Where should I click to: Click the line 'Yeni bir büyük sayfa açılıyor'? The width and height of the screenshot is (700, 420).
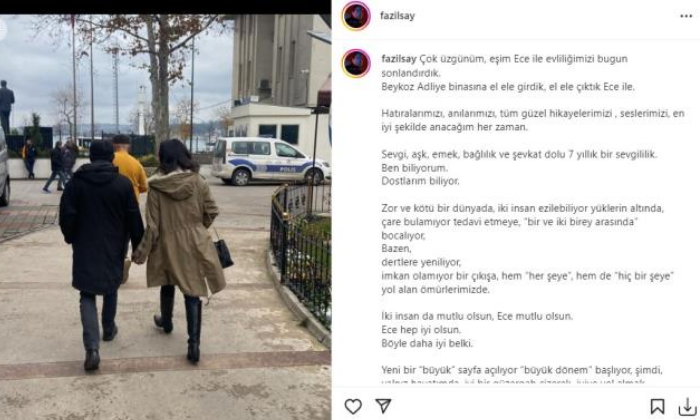[x=522, y=370]
